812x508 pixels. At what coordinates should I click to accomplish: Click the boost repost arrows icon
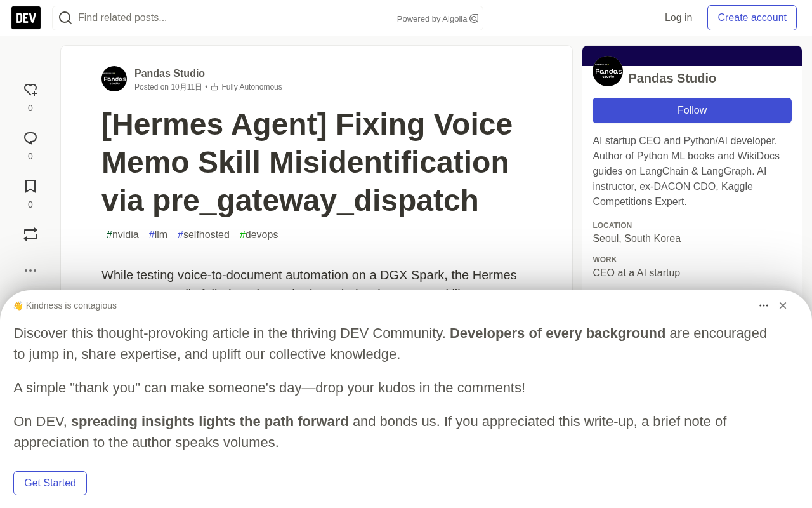pos(30,235)
